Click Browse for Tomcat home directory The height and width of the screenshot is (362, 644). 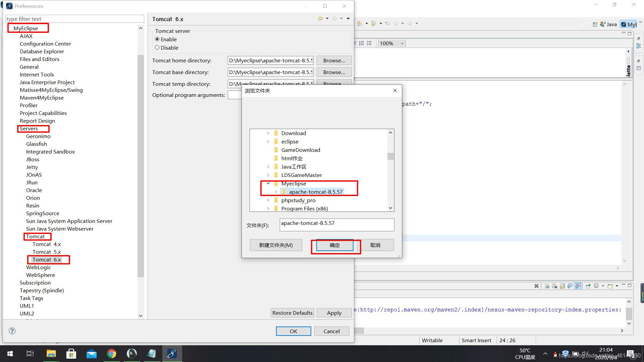point(334,60)
